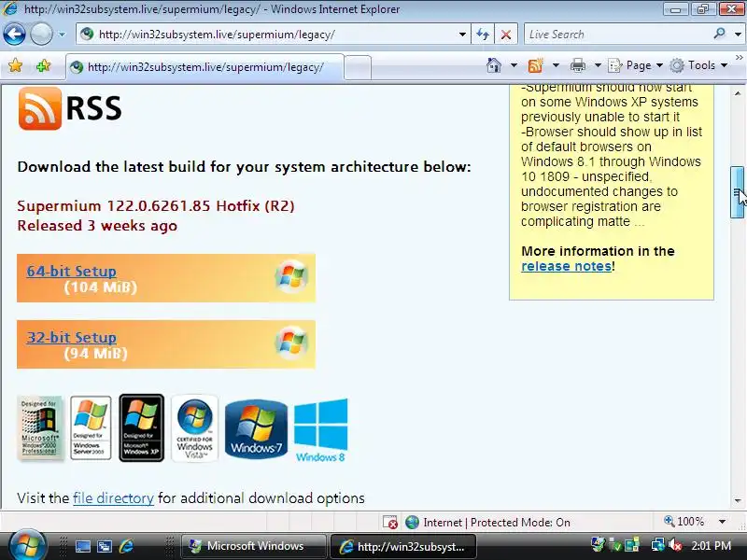Click the Windows 7 logo badge
Screen dimensions: 747x560
(x=256, y=428)
